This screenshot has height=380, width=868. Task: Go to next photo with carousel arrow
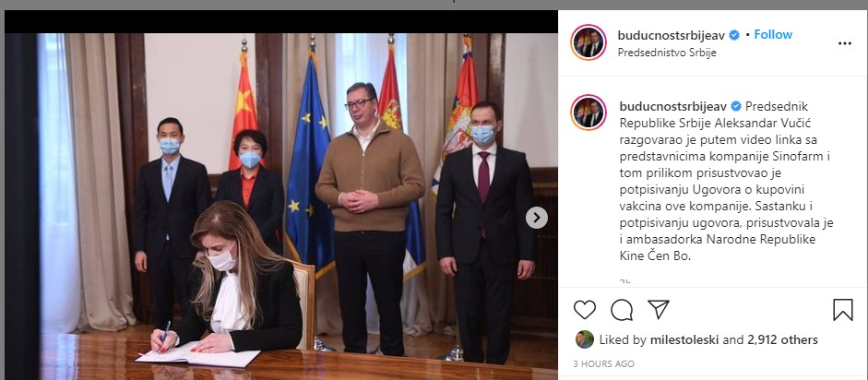pyautogui.click(x=537, y=218)
